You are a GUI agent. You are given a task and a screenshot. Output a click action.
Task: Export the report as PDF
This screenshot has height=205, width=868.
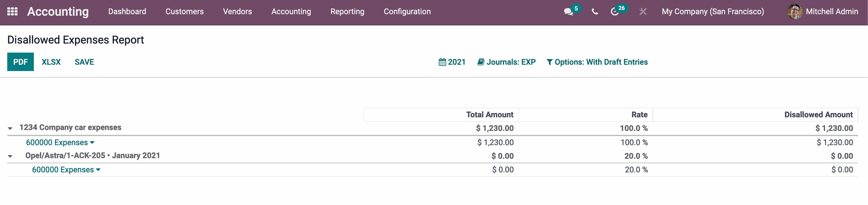[x=20, y=62]
